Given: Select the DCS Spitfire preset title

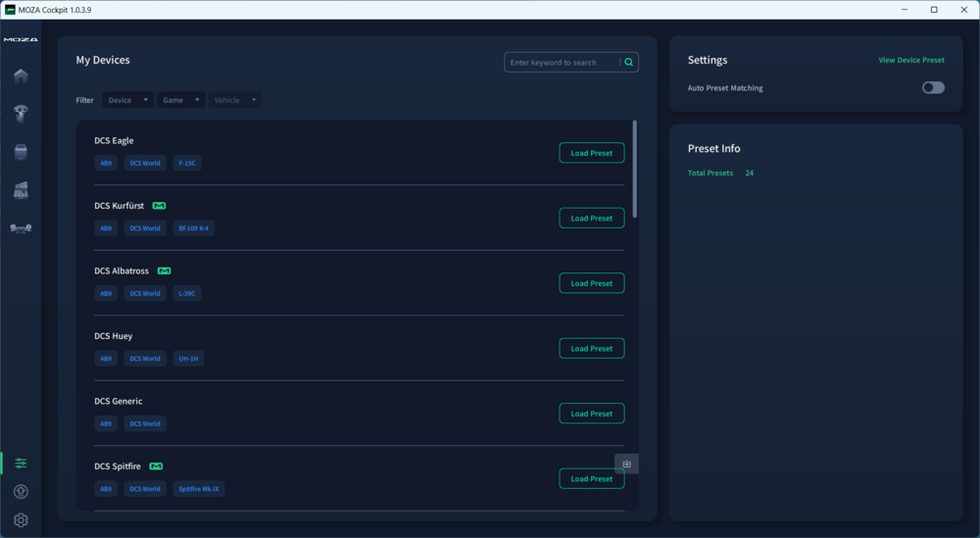Looking at the screenshot, I should point(118,466).
